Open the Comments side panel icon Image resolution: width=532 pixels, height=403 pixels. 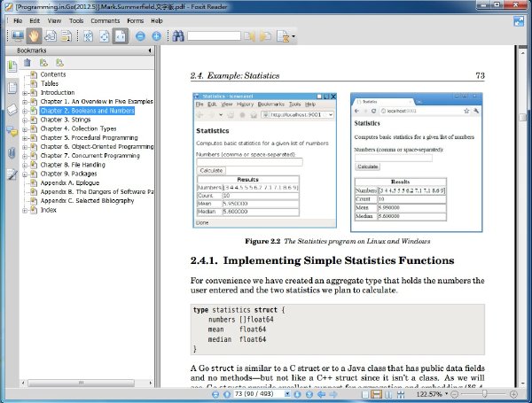tap(12, 131)
